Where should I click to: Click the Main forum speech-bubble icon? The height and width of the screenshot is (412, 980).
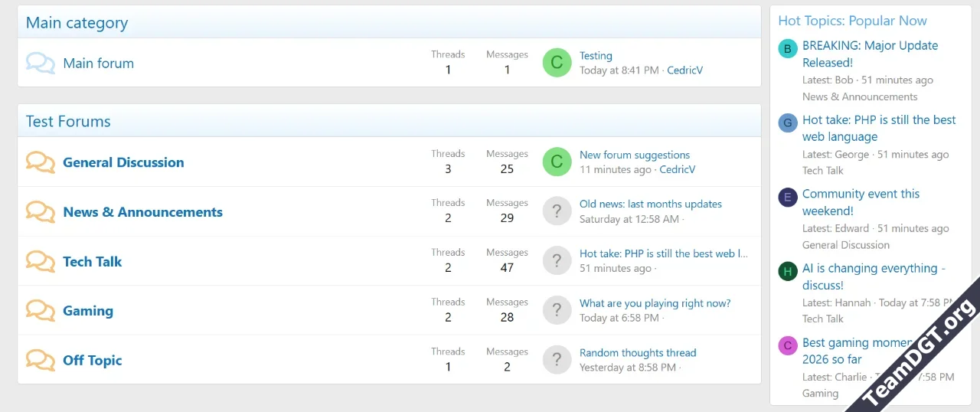41,63
